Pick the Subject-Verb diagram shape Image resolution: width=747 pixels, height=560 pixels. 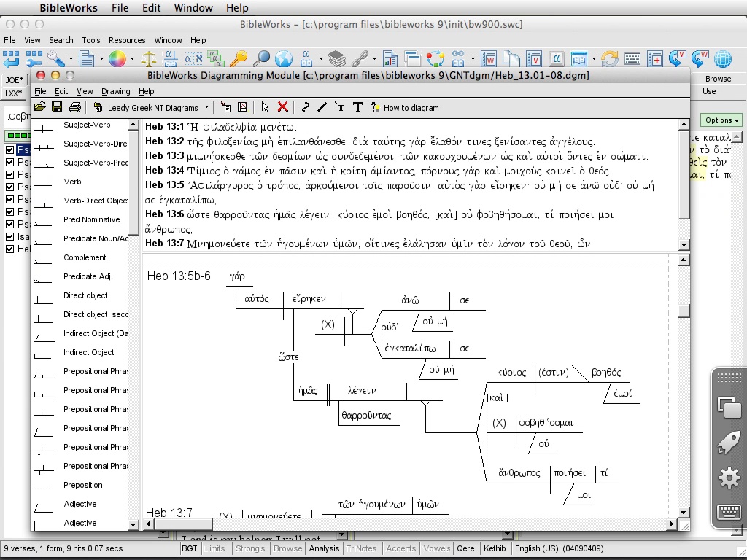87,125
